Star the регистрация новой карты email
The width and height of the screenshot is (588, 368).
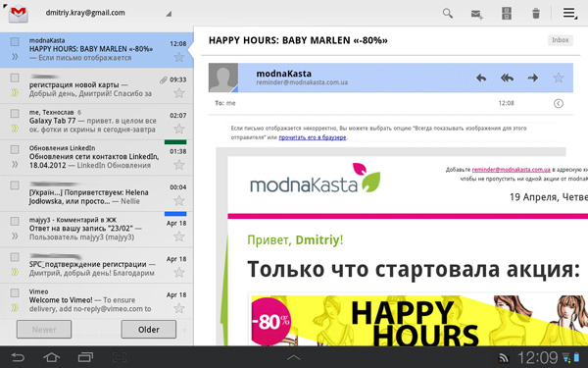click(x=179, y=93)
